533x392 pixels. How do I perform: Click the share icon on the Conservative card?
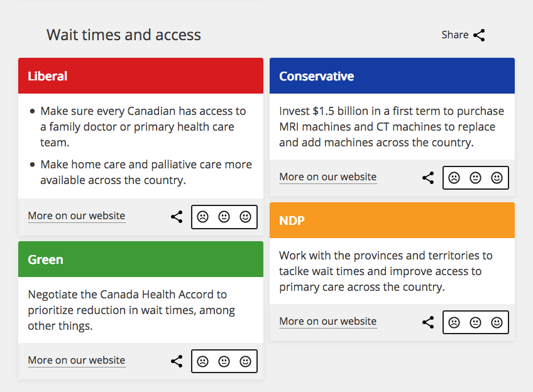click(x=428, y=178)
